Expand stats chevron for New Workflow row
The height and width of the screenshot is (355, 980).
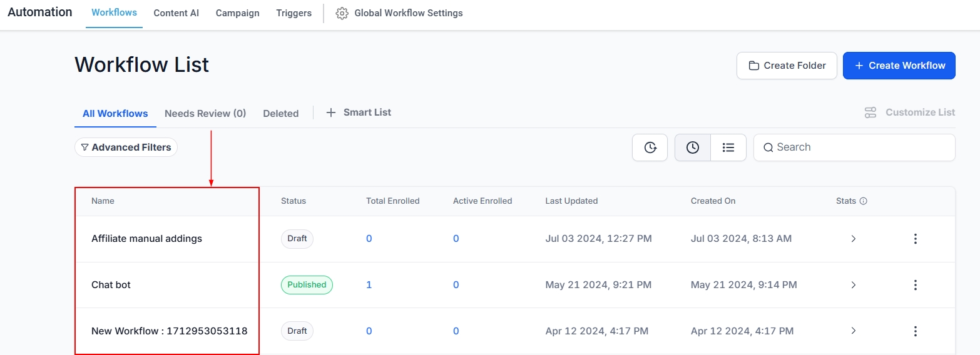(853, 331)
